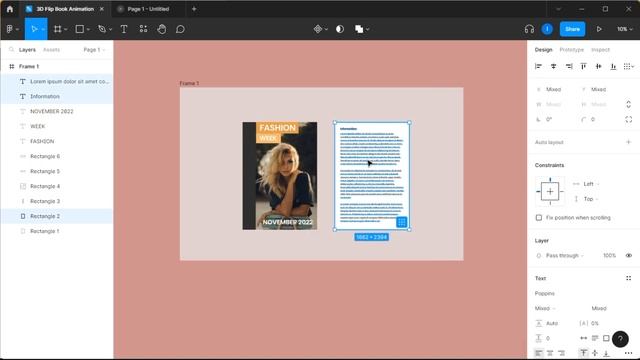Select the Pen tool
This screenshot has width=640, height=360.
(102, 29)
